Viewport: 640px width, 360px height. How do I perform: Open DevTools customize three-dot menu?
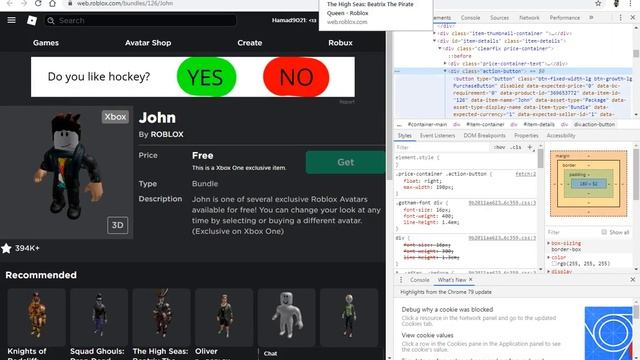coord(620,18)
